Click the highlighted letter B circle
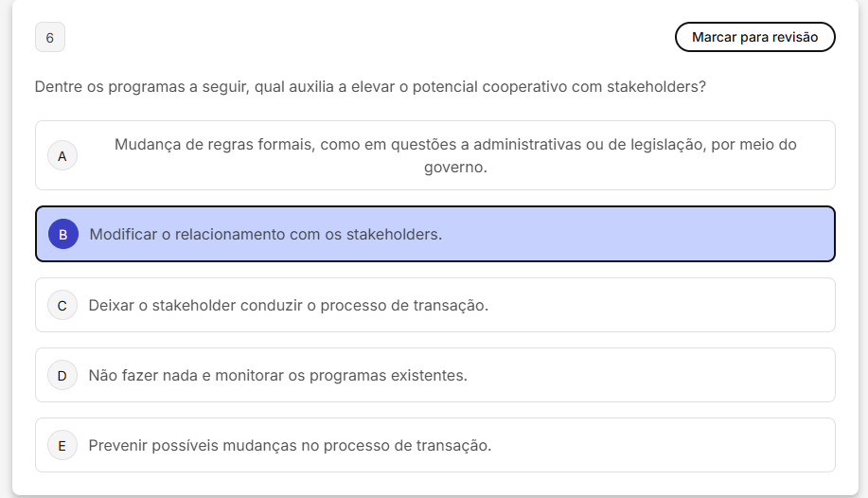The image size is (868, 498). point(62,234)
